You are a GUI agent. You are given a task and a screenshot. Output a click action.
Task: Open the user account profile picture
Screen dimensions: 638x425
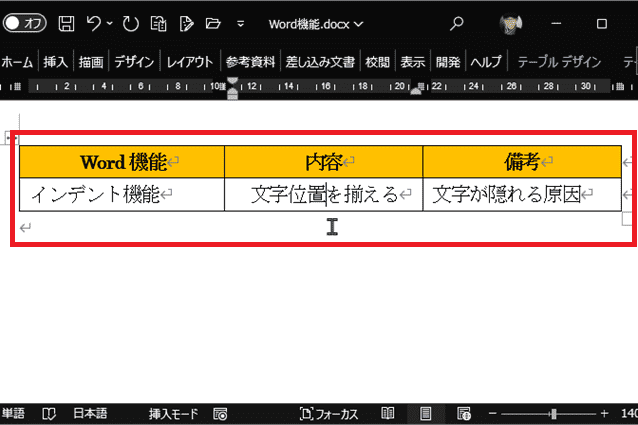coord(510,24)
